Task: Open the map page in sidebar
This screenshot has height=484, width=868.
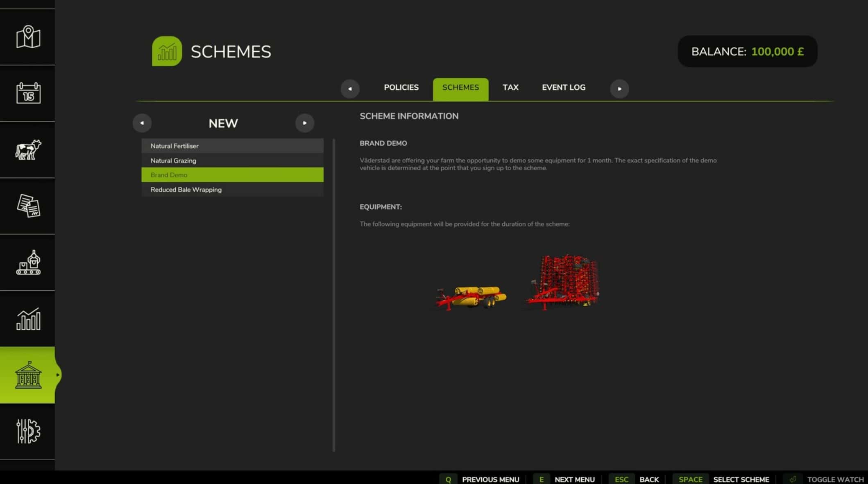Action: coord(28,37)
